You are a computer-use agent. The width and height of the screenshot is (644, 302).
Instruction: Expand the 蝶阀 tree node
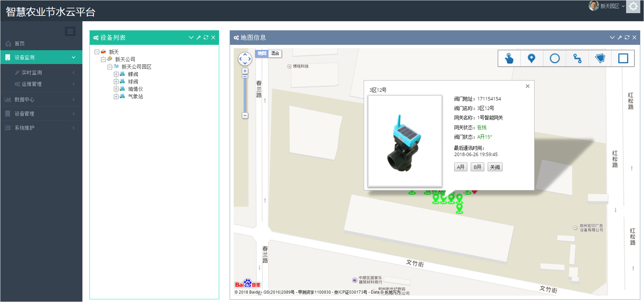116,74
